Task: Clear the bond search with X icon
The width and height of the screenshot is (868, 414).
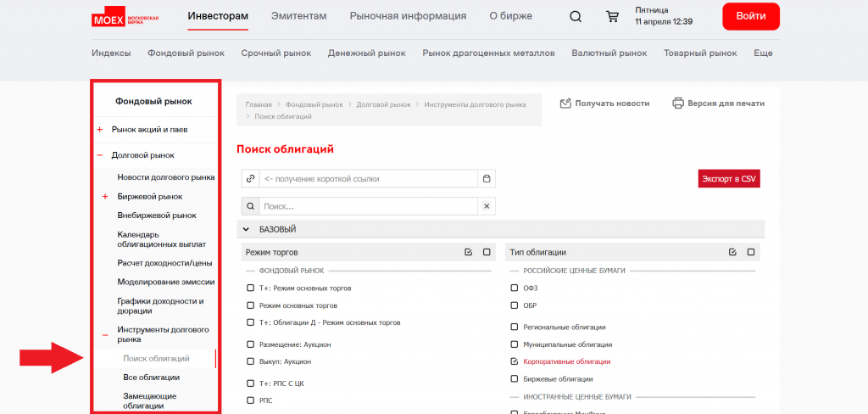Action: click(487, 206)
